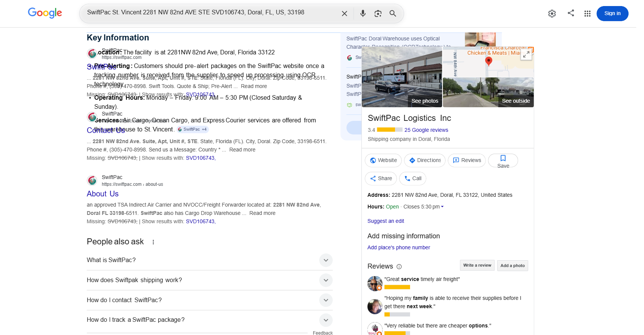This screenshot has width=644, height=335.
Task: Save the SwiftPac Logistics place
Action: 503,161
